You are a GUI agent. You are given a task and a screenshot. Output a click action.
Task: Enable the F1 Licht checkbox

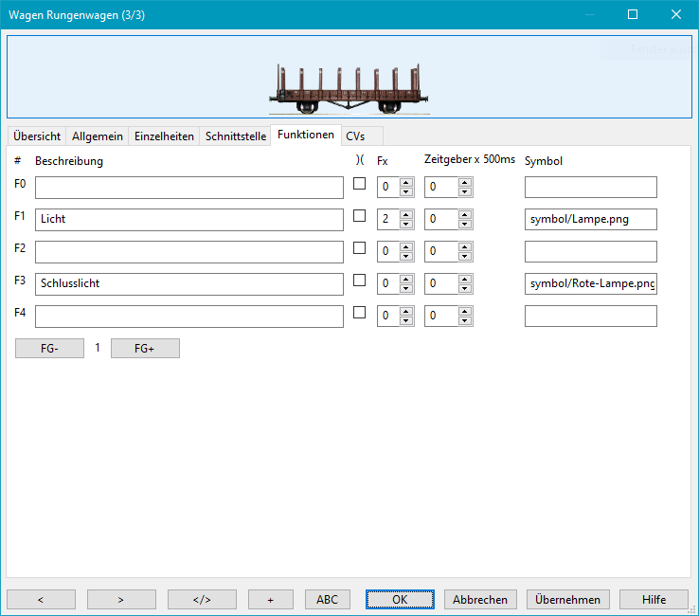359,216
